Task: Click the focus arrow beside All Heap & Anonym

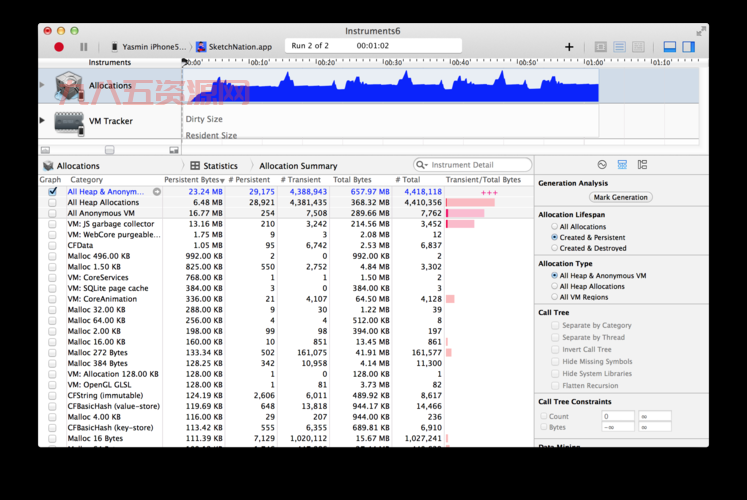Action: [x=157, y=192]
